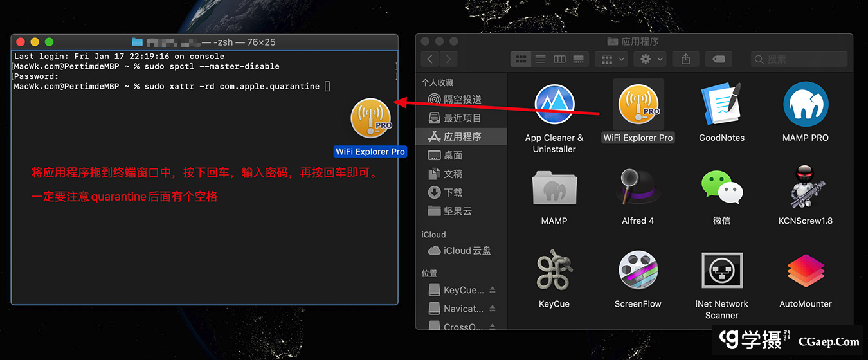Select the KeyCue app icon
868x360 pixels.
tap(554, 271)
